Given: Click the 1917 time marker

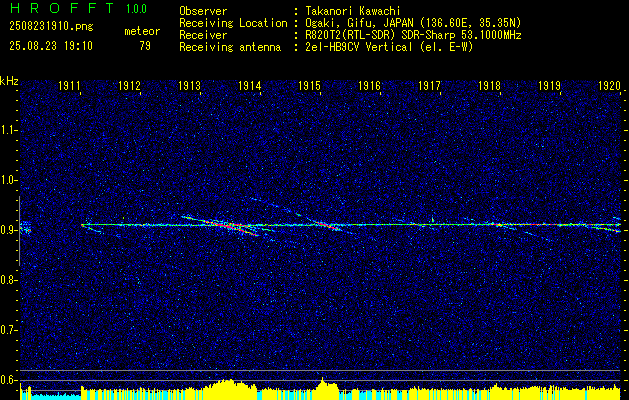Looking at the screenshot, I should tap(430, 85).
